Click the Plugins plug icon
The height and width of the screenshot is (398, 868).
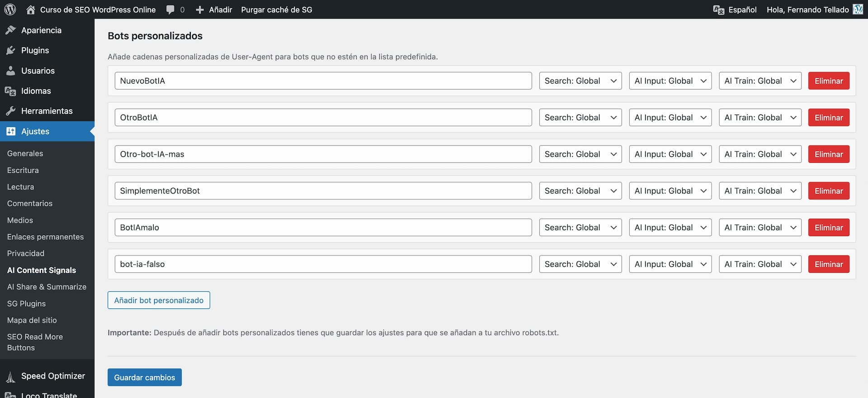[11, 50]
